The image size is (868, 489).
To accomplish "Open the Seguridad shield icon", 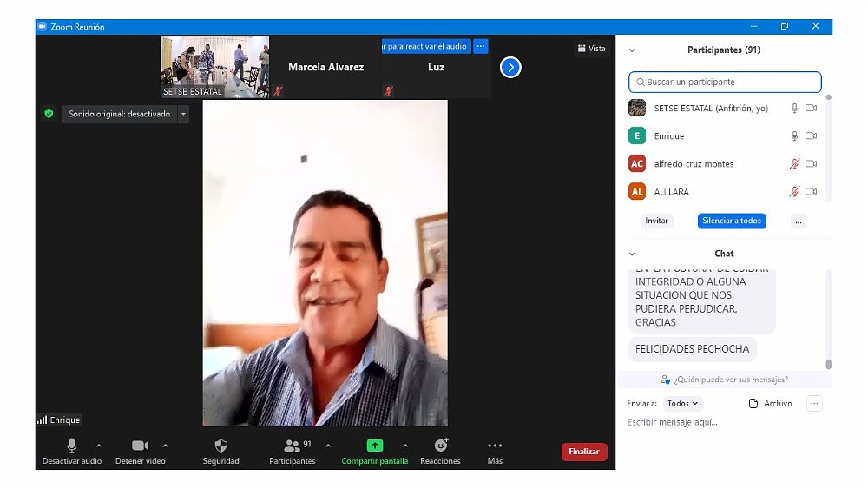I will point(220,446).
